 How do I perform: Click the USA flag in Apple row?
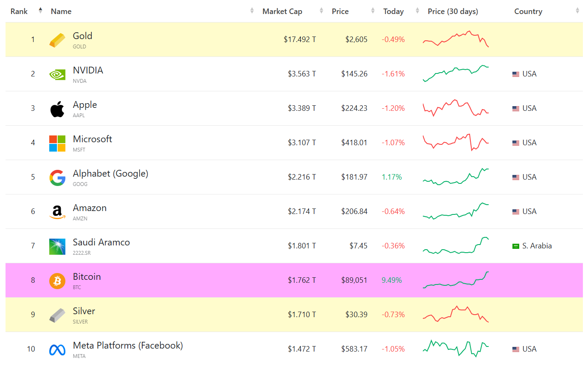pyautogui.click(x=516, y=109)
